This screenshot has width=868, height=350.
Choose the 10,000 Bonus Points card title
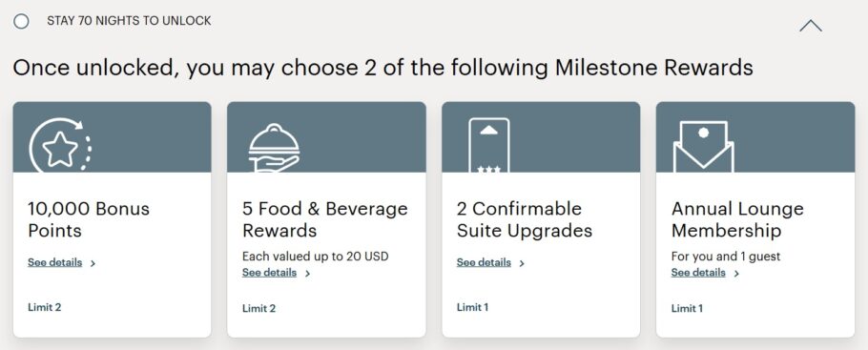(89, 219)
